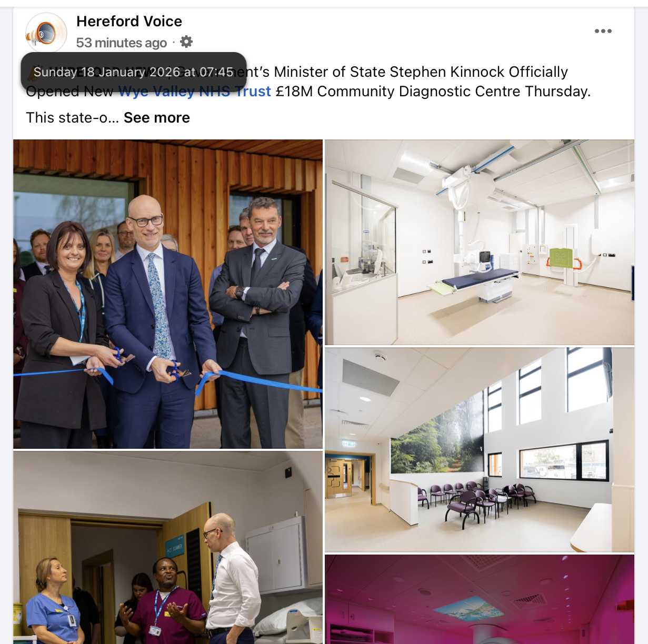The image size is (648, 644).
Task: Open the photo of staff in scrubs talking
Action: tap(168, 547)
